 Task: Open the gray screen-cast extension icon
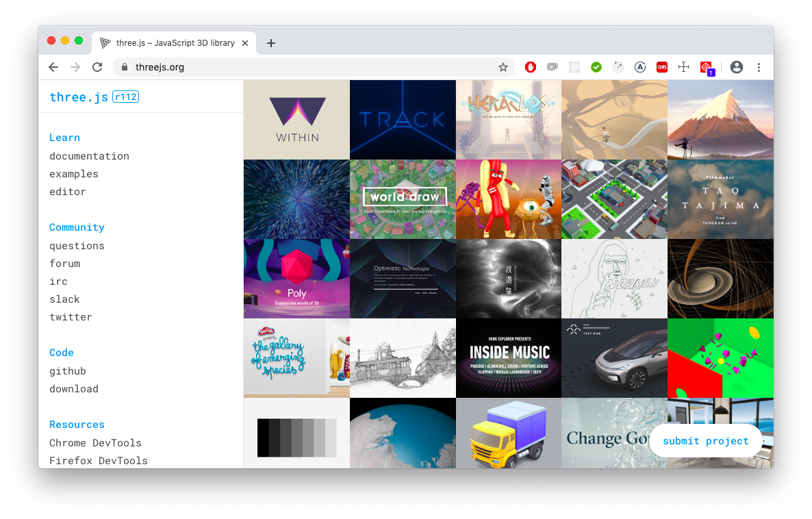pyautogui.click(x=553, y=67)
